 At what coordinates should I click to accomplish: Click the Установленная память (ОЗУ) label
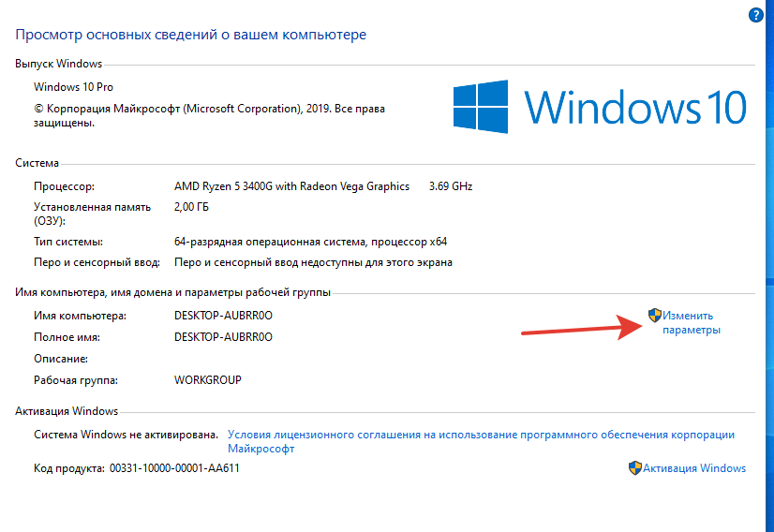click(x=93, y=214)
